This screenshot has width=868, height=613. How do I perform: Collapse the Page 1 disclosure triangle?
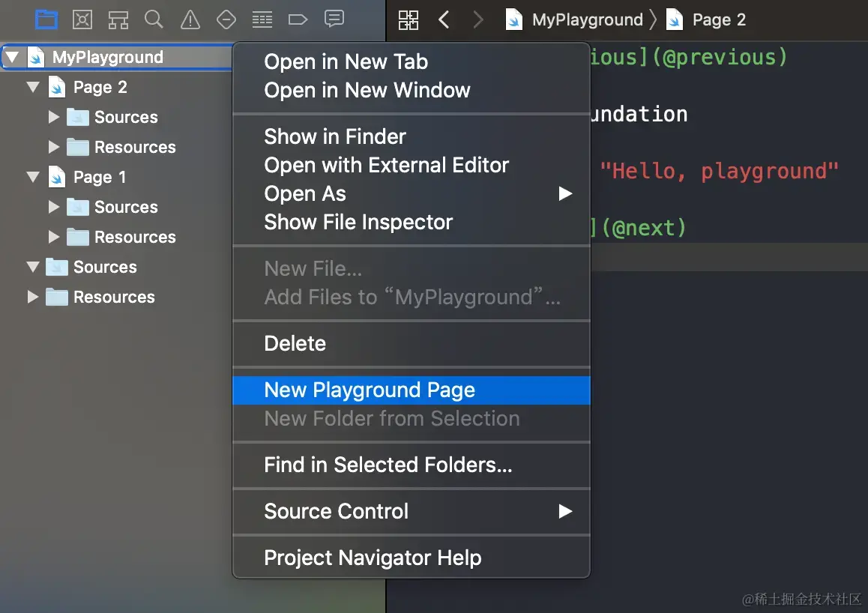click(33, 177)
